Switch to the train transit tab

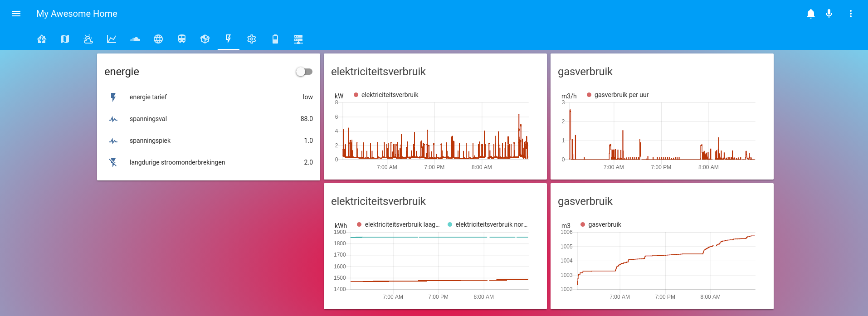point(182,39)
